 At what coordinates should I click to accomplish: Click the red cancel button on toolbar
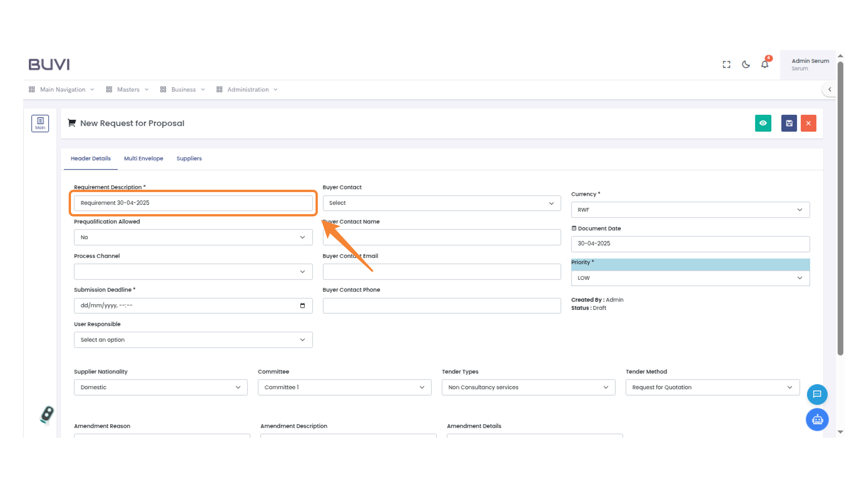[x=808, y=123]
